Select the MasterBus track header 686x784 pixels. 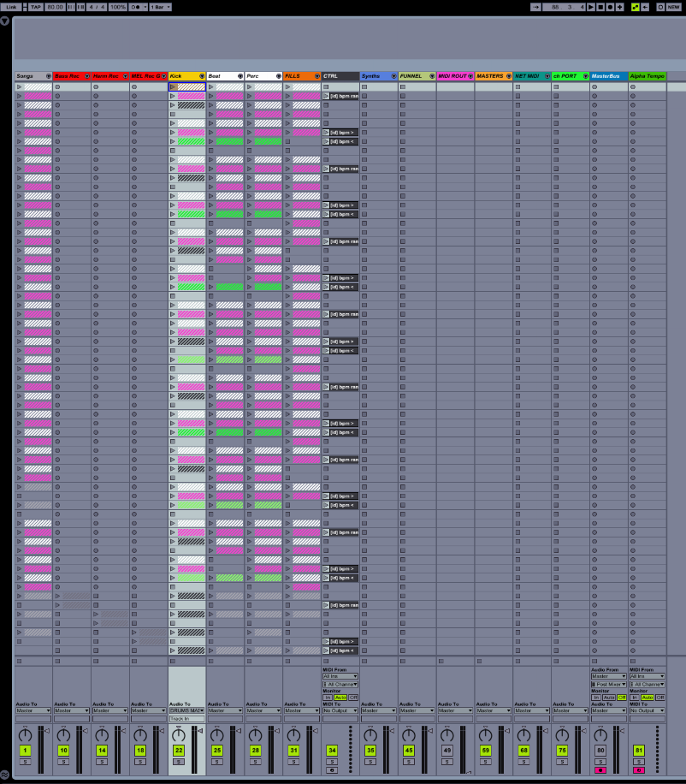point(604,76)
